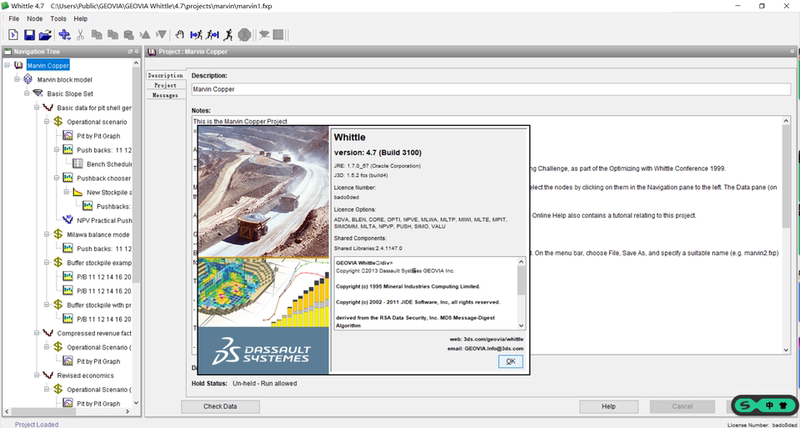This screenshot has height=428, width=800.
Task: Click the Move node down triangle icon
Action: [161, 35]
